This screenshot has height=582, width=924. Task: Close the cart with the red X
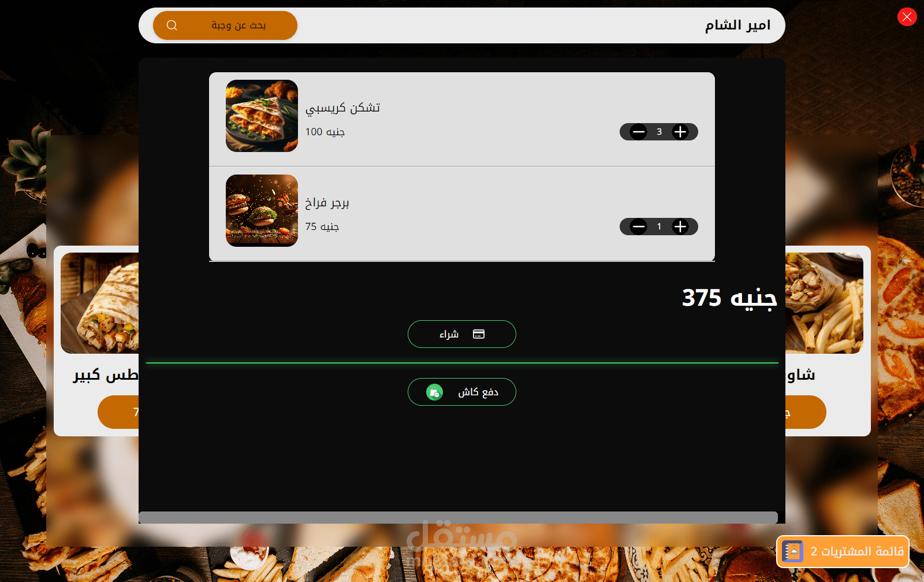[907, 17]
